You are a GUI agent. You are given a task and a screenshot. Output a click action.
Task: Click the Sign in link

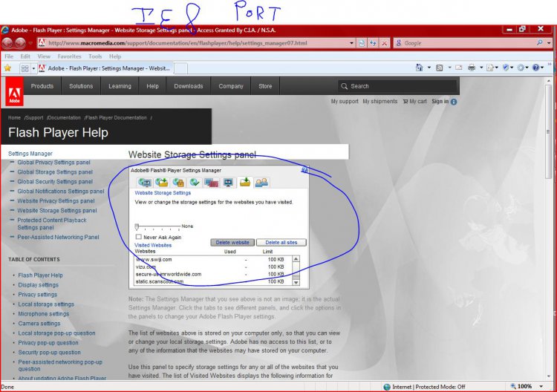pyautogui.click(x=440, y=101)
